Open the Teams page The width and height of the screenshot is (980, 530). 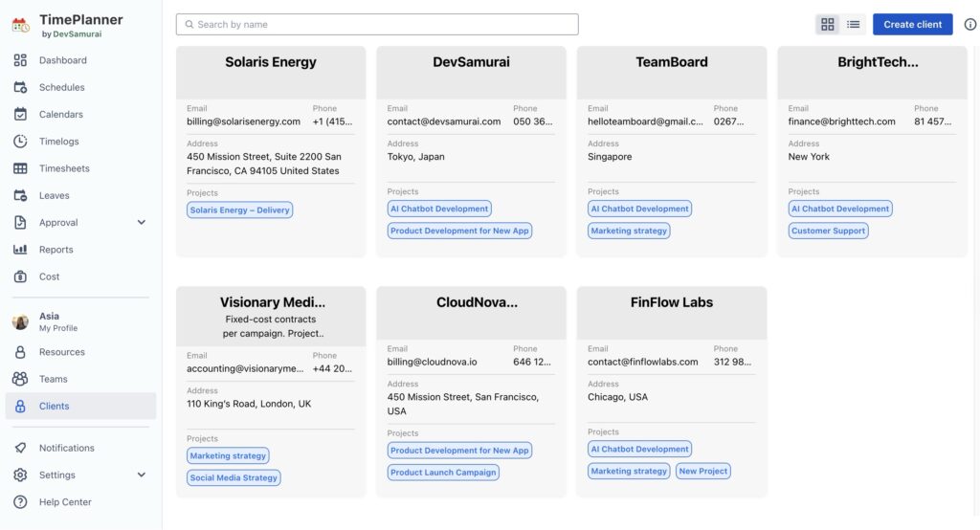(x=80, y=379)
